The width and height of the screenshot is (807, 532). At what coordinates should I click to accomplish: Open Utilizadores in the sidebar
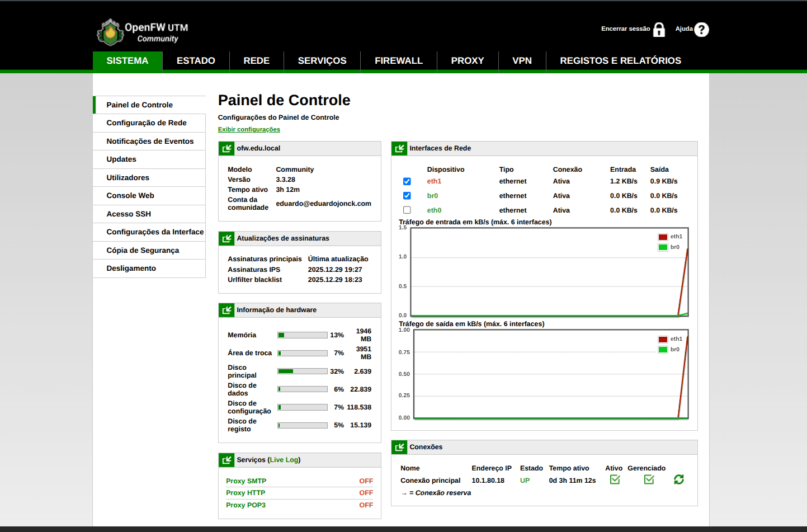(x=149, y=178)
